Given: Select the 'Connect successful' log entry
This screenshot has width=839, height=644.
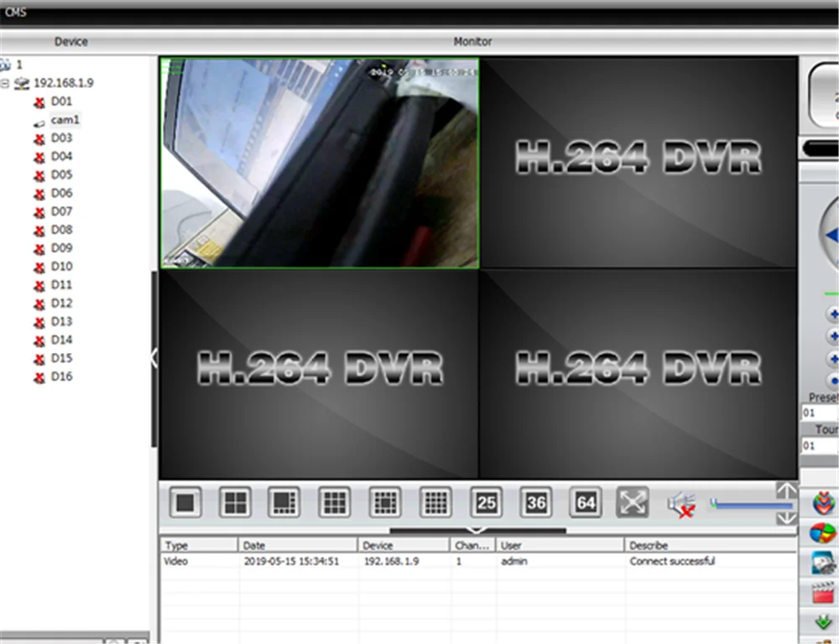Looking at the screenshot, I should tap(672, 561).
